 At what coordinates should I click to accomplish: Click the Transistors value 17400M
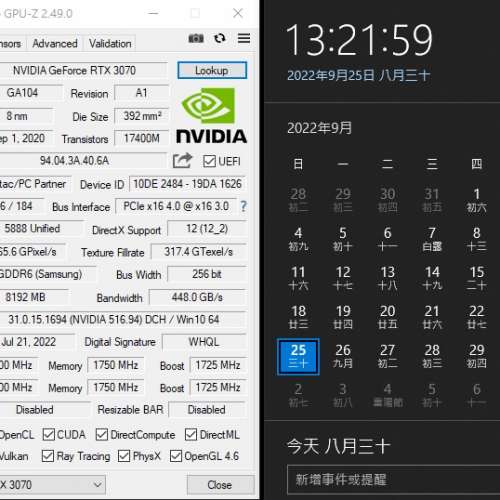click(142, 138)
